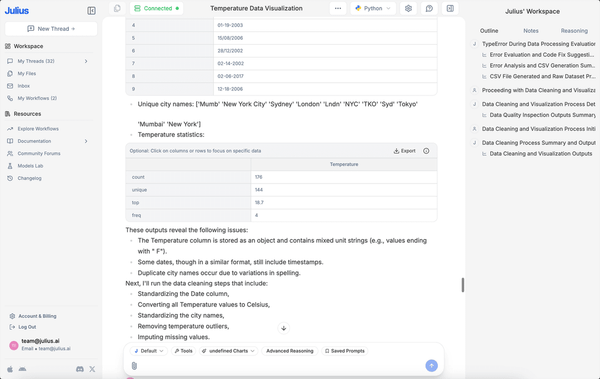Click the Connected status button
This screenshot has height=379, width=600.
tap(157, 8)
